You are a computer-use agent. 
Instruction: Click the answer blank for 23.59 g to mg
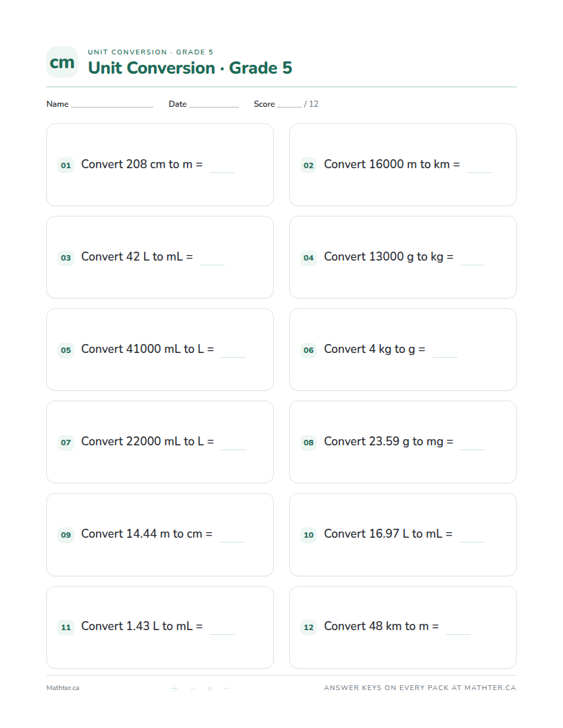pos(473,444)
